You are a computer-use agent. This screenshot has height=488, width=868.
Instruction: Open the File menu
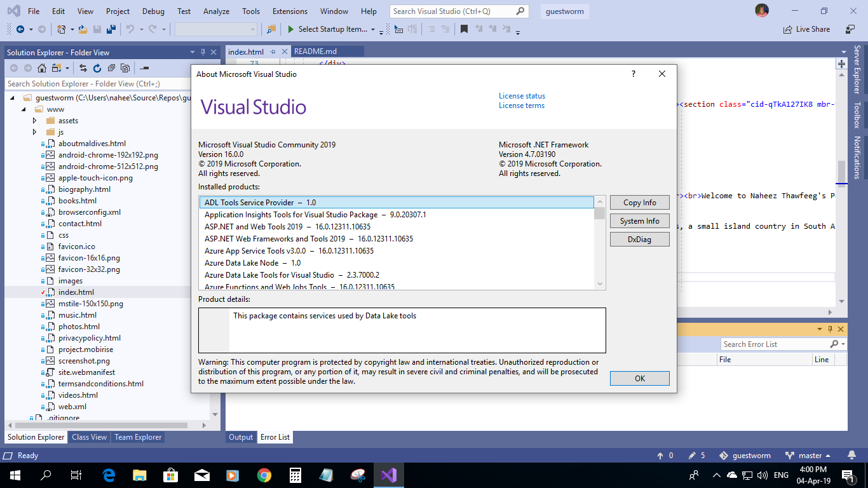pos(34,11)
